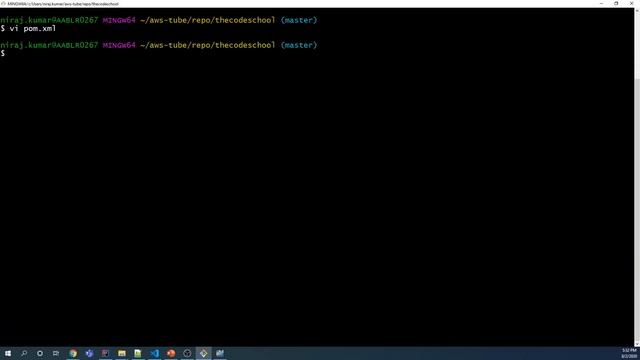
Task: Switch to Microsoft Teams in the taskbar
Action: pos(89,353)
